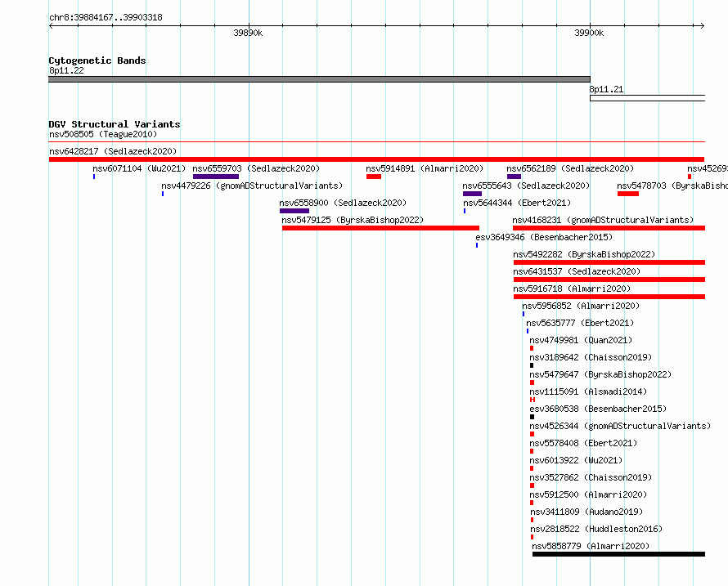Click the nsv5914891 (Almarri2020) red bar
Screen dimensions: 728x586
pyautogui.click(x=374, y=177)
